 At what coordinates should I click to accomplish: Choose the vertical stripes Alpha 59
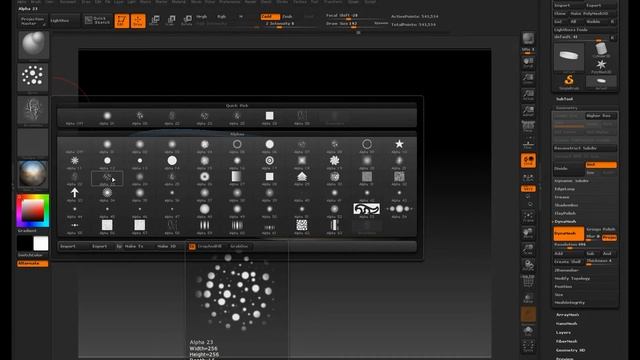tap(204, 225)
